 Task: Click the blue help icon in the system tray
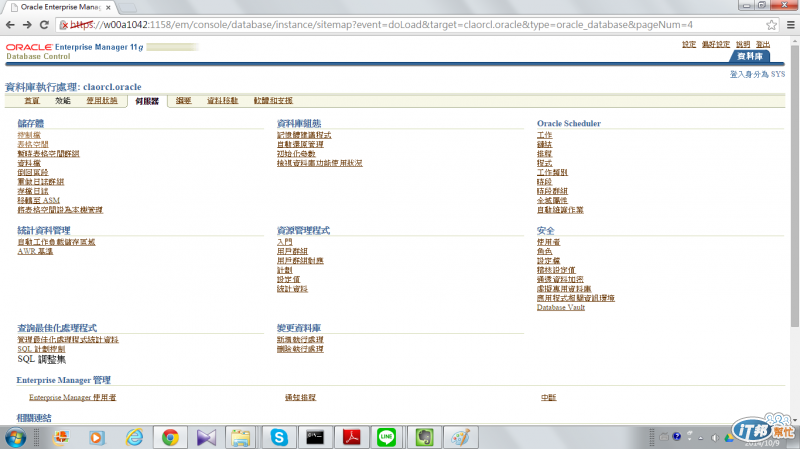(x=677, y=437)
